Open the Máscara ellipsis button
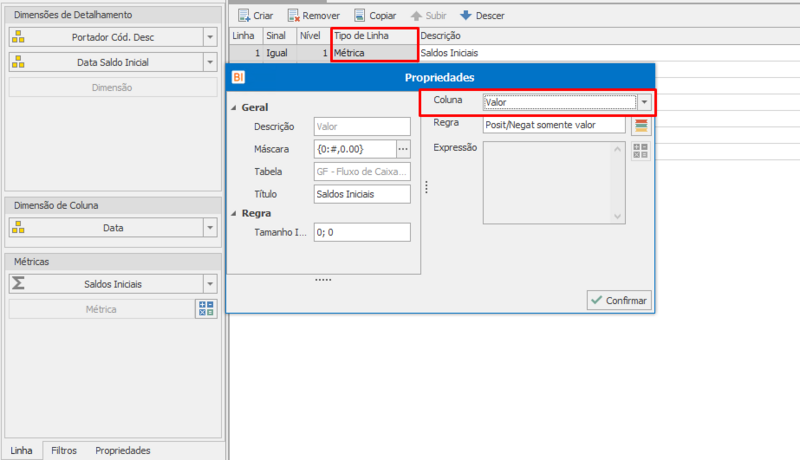 click(403, 149)
